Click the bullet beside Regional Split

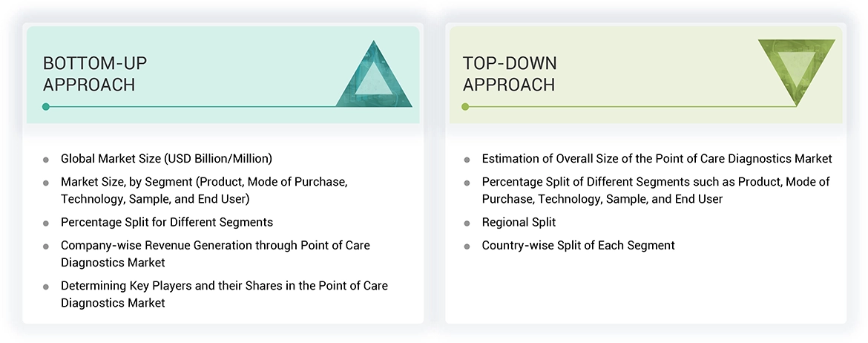(467, 223)
